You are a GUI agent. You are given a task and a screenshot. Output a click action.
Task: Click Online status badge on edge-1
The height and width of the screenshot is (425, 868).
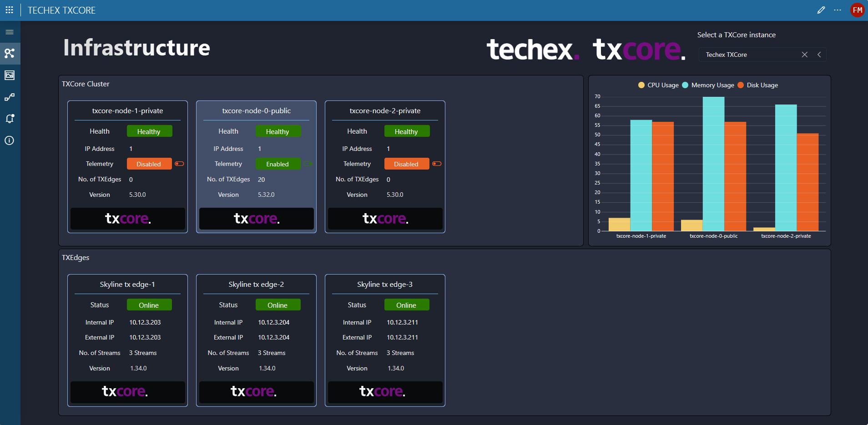coord(149,305)
